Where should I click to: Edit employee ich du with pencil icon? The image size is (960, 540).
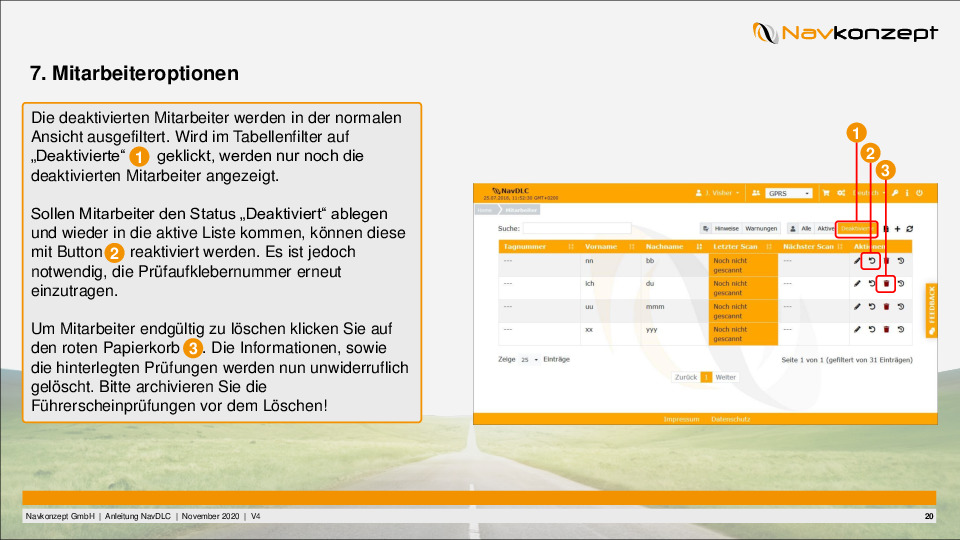pos(857,283)
